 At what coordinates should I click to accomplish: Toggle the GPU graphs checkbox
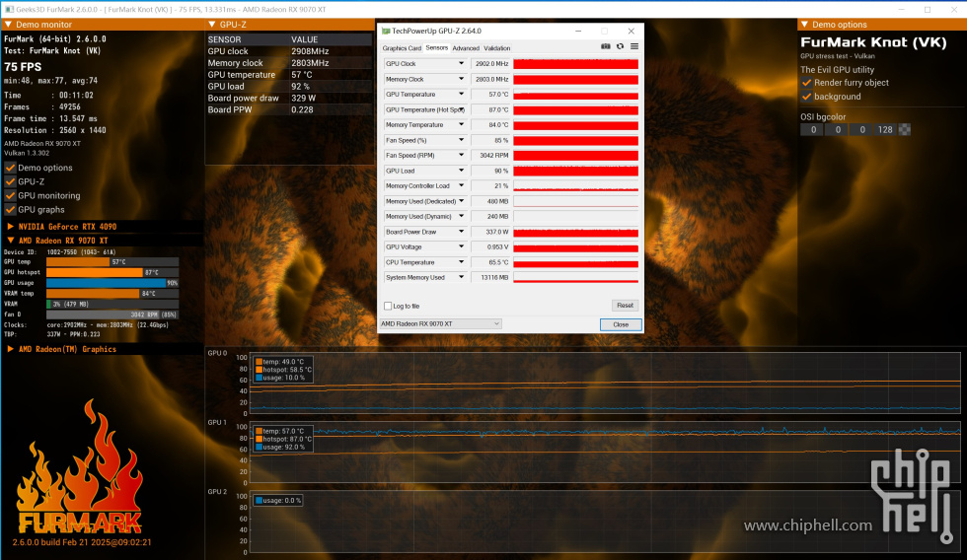(x=10, y=209)
